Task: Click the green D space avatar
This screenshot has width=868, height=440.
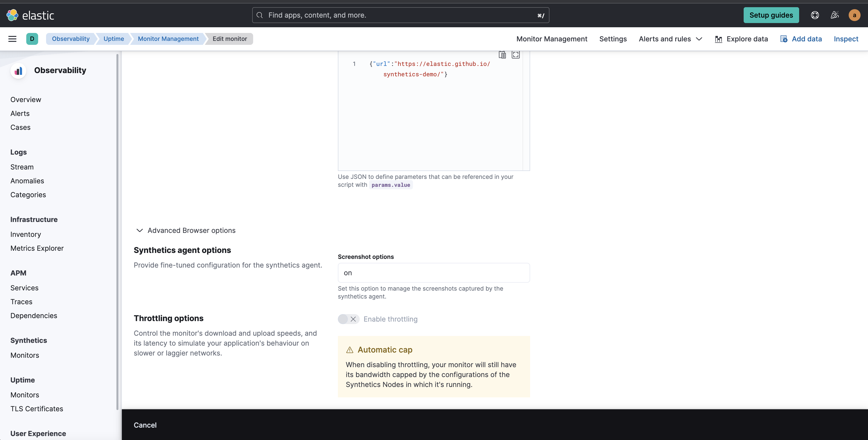Action: pyautogui.click(x=32, y=39)
